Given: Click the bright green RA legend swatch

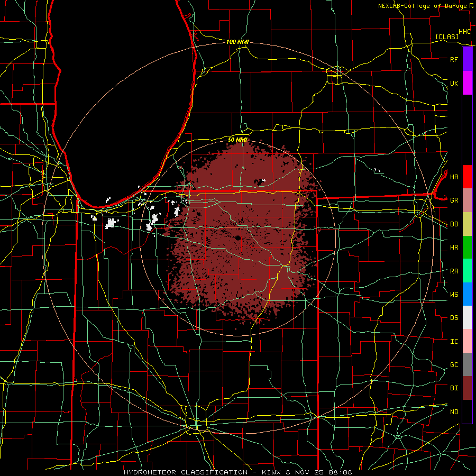Looking at the screenshot, I should tap(467, 271).
